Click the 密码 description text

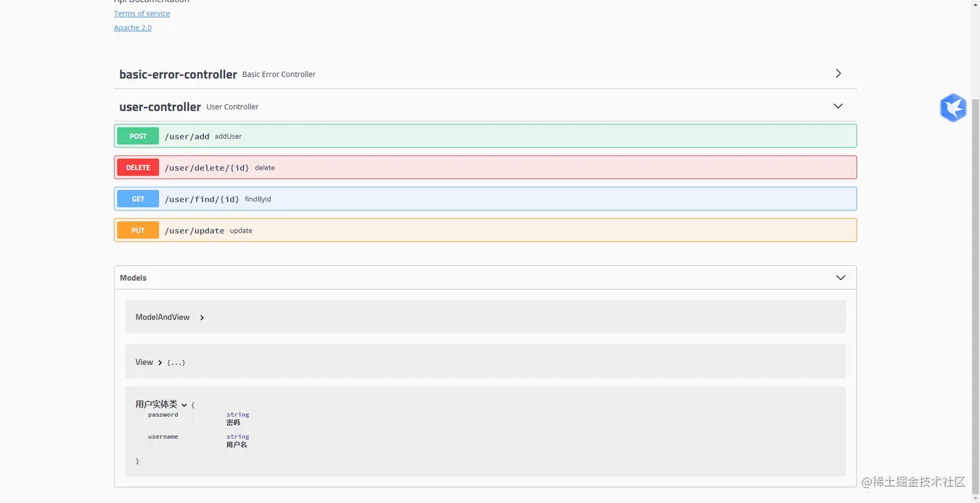pyautogui.click(x=233, y=423)
